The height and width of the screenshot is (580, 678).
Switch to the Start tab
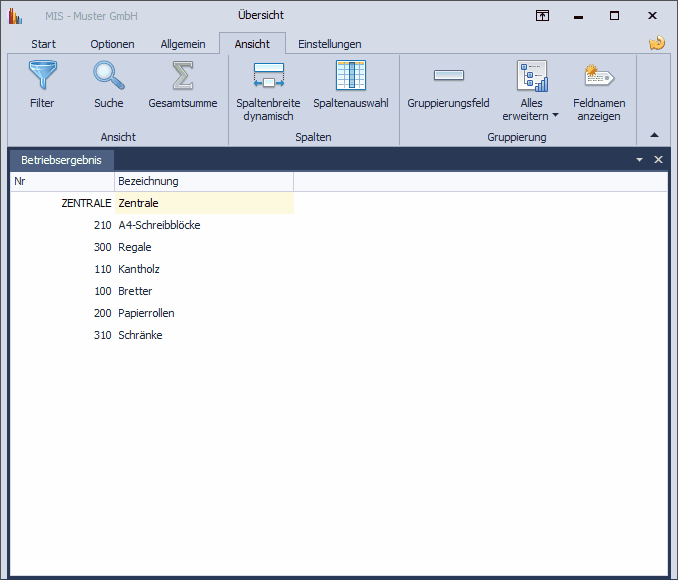coord(43,44)
